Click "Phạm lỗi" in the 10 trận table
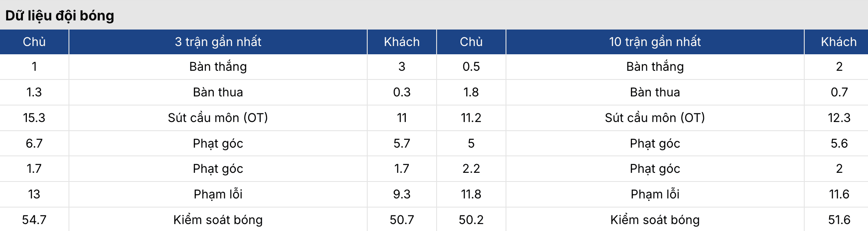The height and width of the screenshot is (231, 868). click(x=655, y=194)
